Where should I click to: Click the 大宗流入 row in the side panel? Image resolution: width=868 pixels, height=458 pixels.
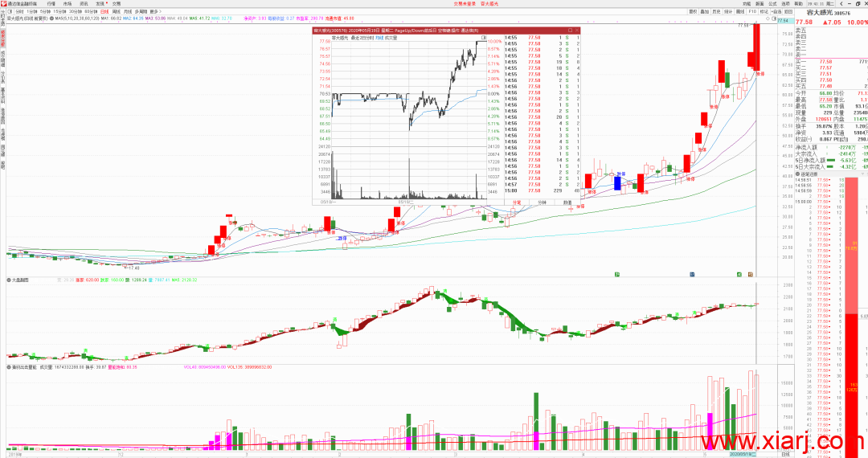(831, 153)
